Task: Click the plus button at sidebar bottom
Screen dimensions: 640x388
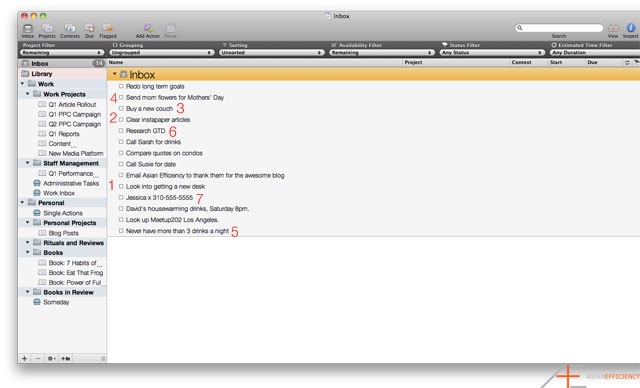Action: (24, 358)
